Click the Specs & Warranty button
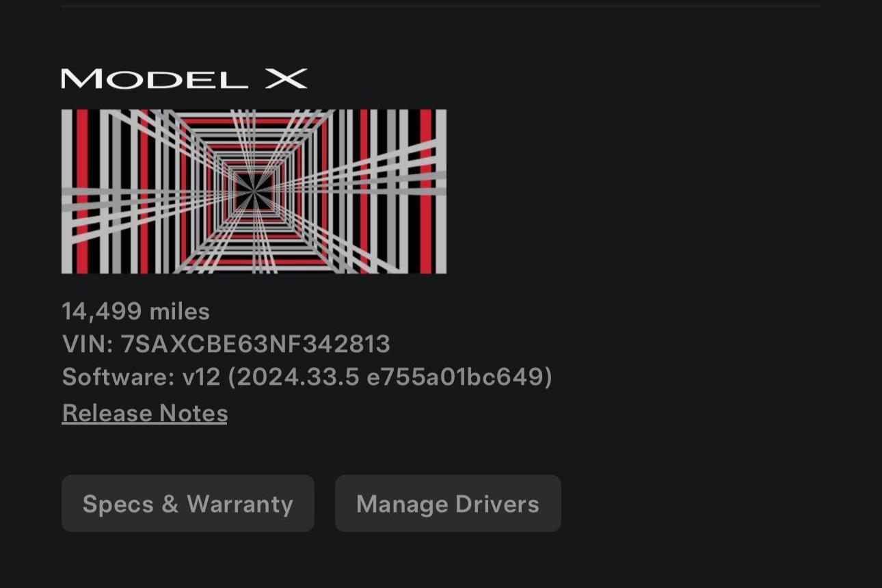 (188, 504)
